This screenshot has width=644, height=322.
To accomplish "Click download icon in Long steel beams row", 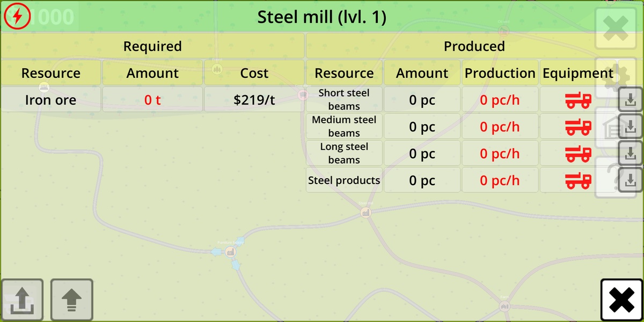I will [x=631, y=153].
